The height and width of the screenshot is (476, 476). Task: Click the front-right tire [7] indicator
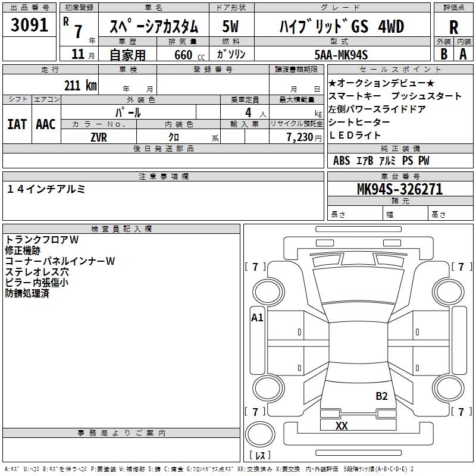click(461, 267)
